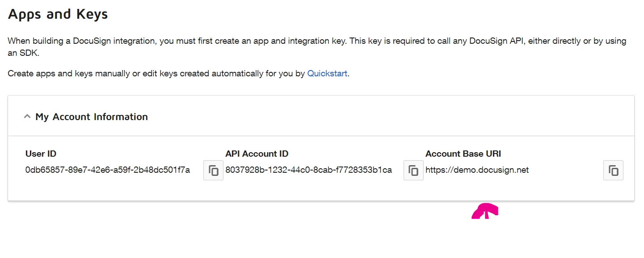Screen dimensions: 644x258
Task: Open the Quickstart link
Action: click(327, 73)
